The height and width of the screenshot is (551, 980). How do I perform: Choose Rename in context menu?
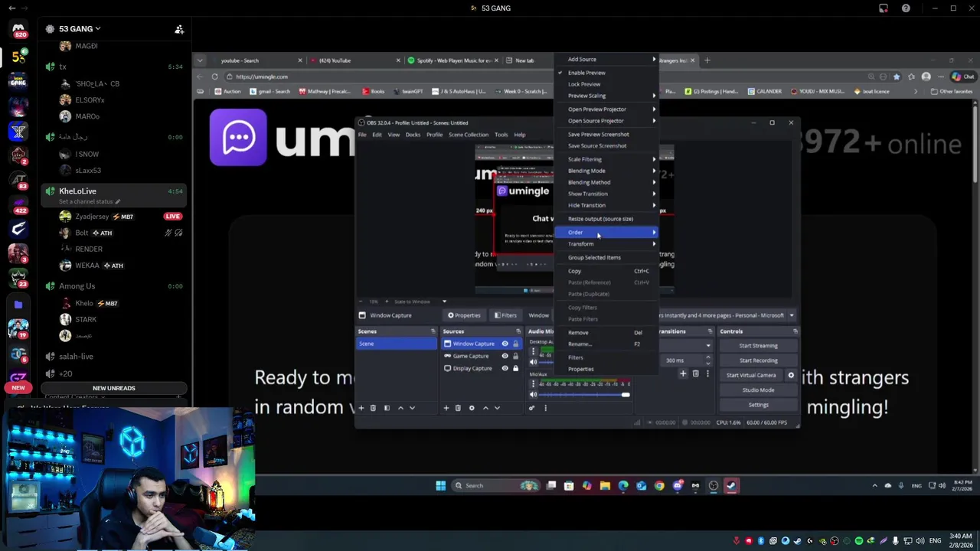point(607,344)
